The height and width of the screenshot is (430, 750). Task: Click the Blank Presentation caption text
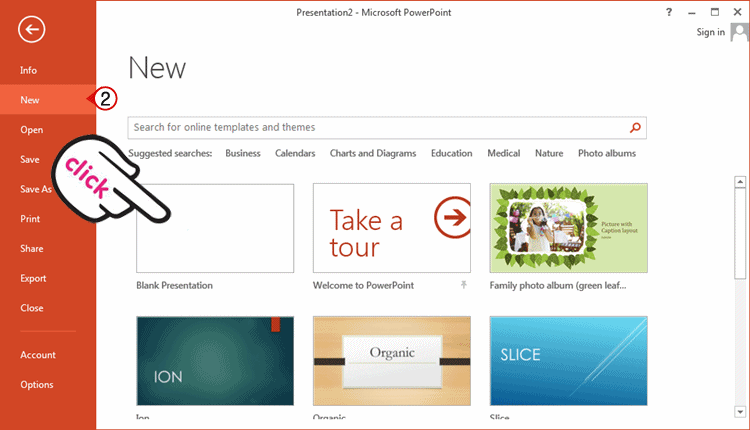point(175,286)
